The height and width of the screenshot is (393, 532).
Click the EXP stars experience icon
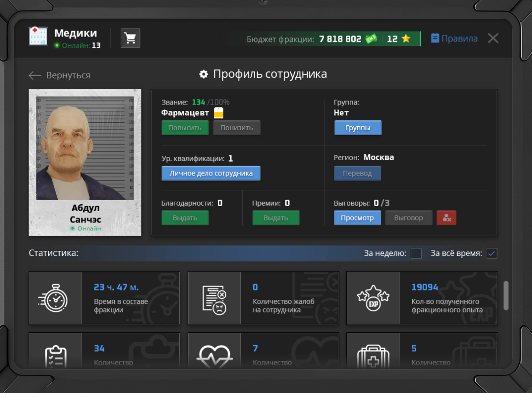pos(373,298)
